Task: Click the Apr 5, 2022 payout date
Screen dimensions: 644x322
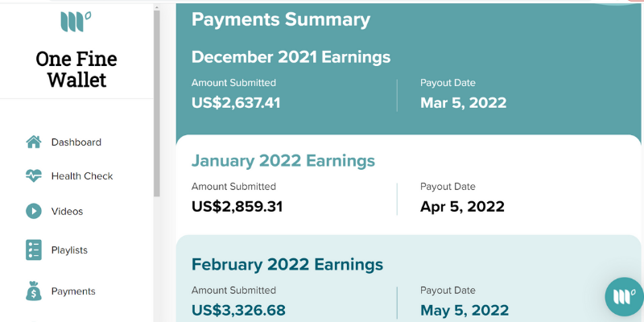Action: tap(462, 206)
